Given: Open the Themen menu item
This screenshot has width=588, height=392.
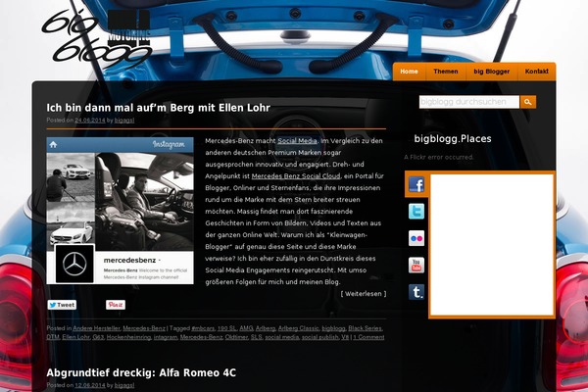Looking at the screenshot, I should 446,72.
